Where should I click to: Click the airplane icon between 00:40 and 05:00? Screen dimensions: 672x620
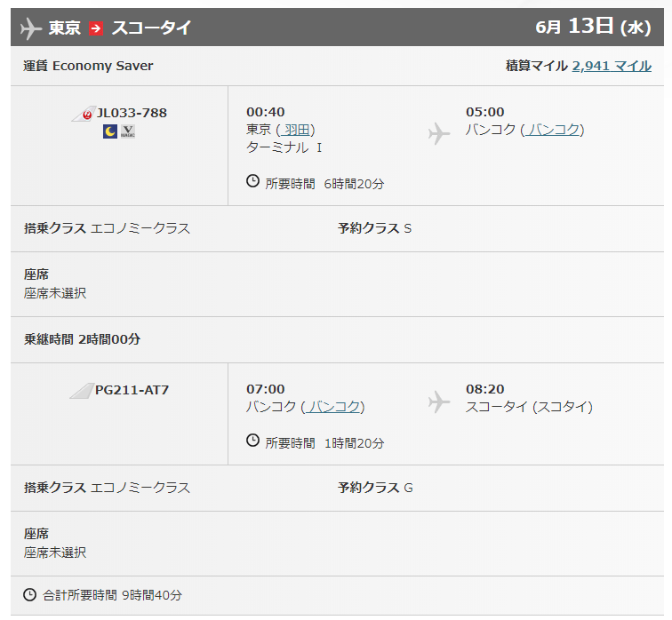[439, 133]
